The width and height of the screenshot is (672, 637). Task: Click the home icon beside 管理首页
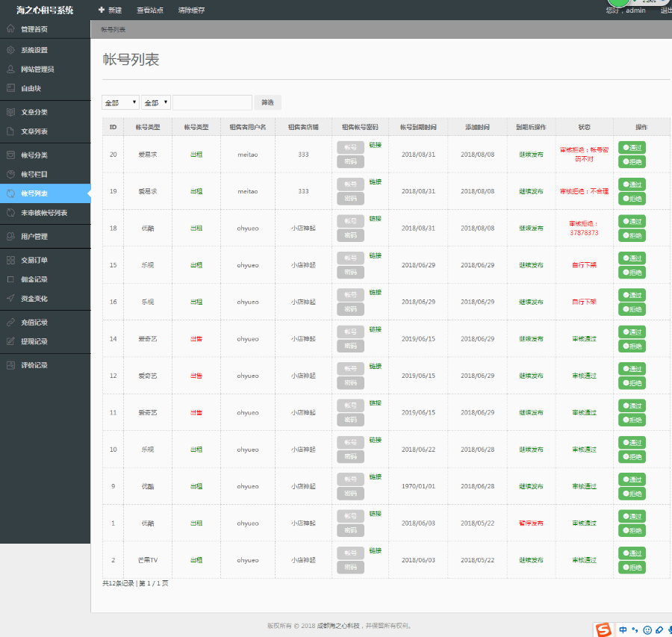[x=10, y=29]
